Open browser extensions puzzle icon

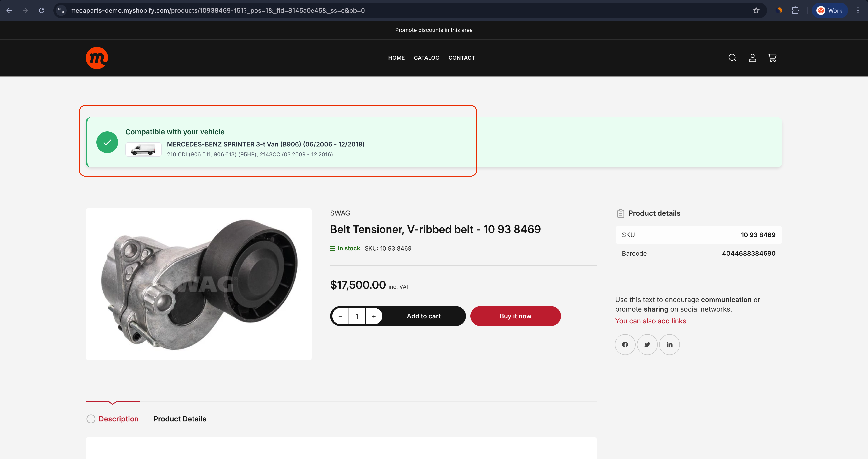click(795, 10)
